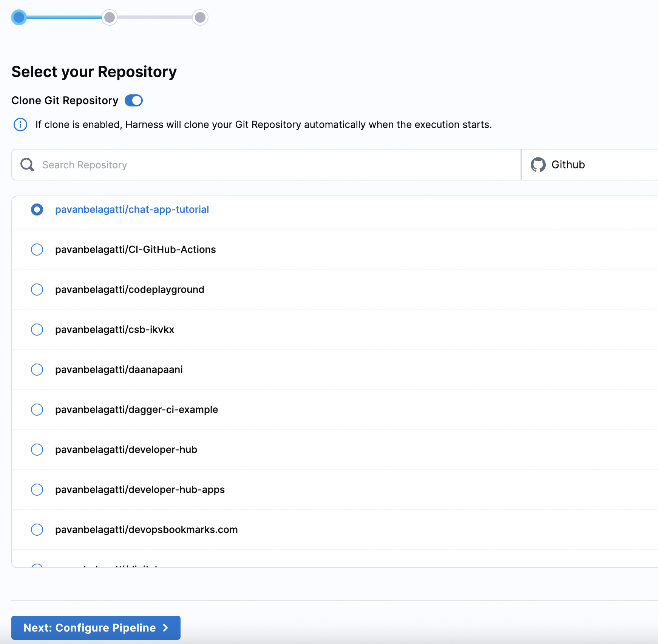
Task: Select pavanbelagatti/chat-app-tutorial radio button
Action: (x=37, y=210)
